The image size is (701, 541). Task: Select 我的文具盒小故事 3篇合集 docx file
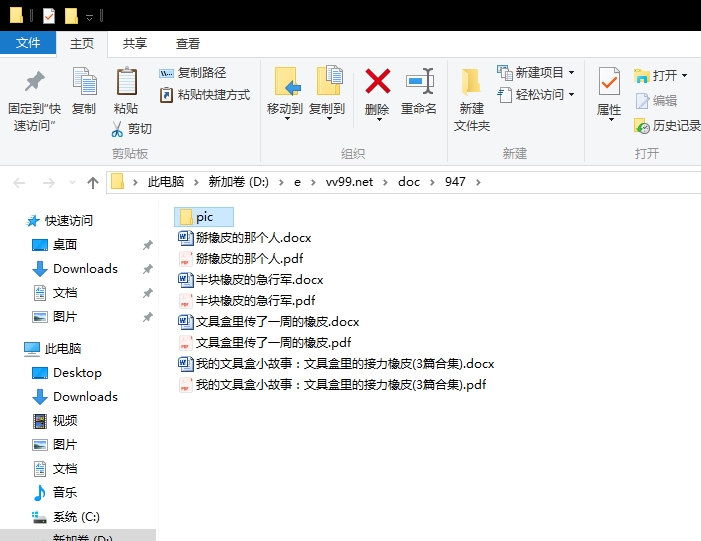336,363
